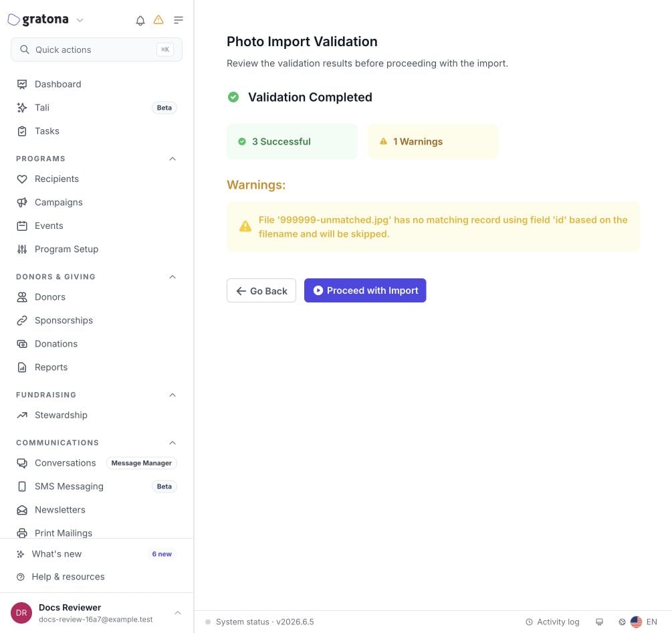The image size is (672, 633).
Task: Click the Beta badge next to Tali
Action: (164, 108)
